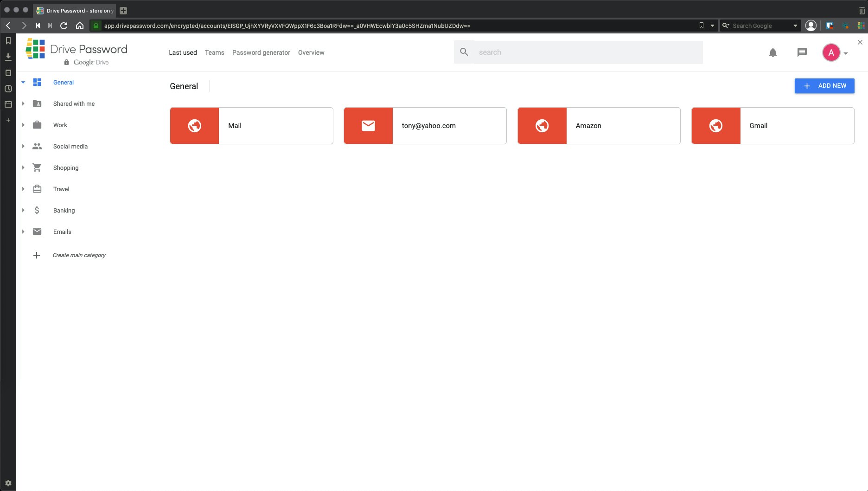Open the notifications bell icon
Screen dimensions: 868x491
coord(772,52)
